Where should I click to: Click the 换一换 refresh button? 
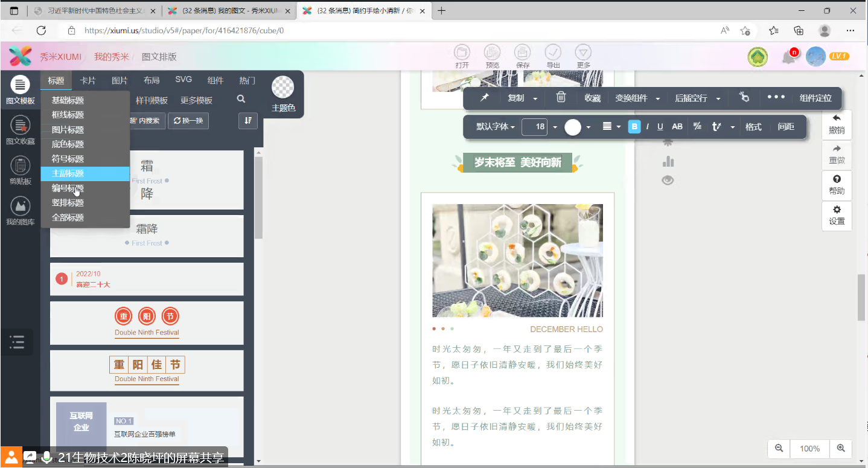click(188, 120)
